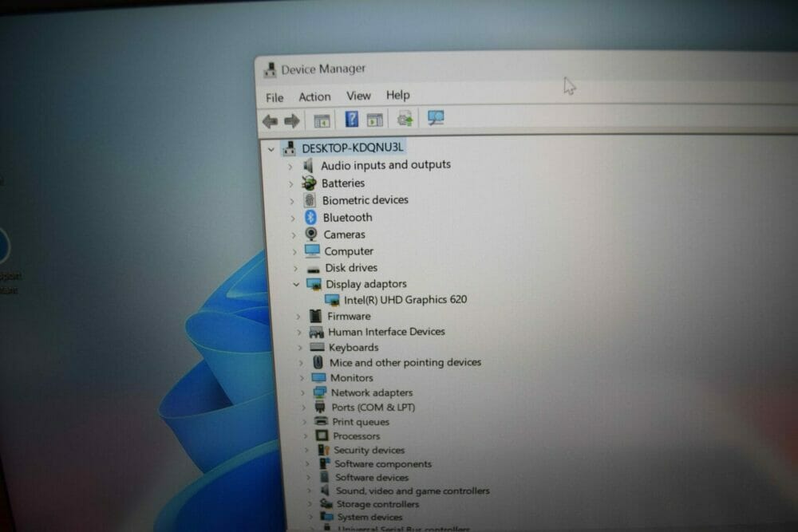Click the monitor icon next to Computer
The width and height of the screenshot is (798, 532).
pos(312,250)
